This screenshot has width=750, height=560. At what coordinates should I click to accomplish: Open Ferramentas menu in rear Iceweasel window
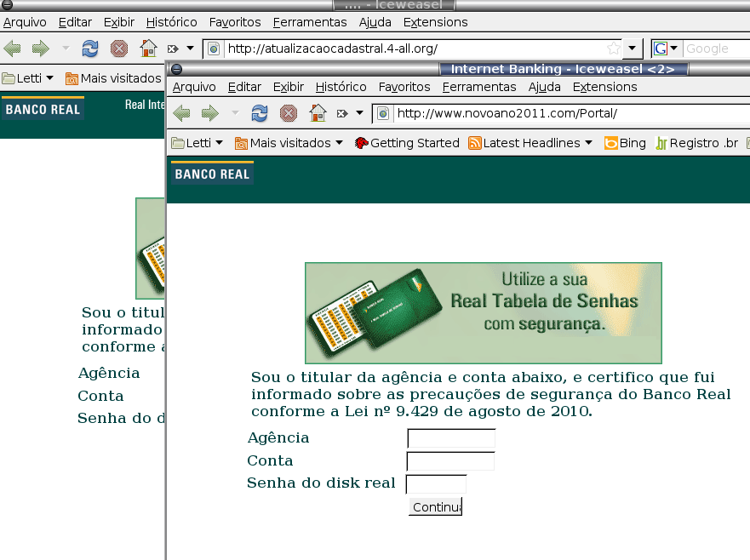[310, 22]
